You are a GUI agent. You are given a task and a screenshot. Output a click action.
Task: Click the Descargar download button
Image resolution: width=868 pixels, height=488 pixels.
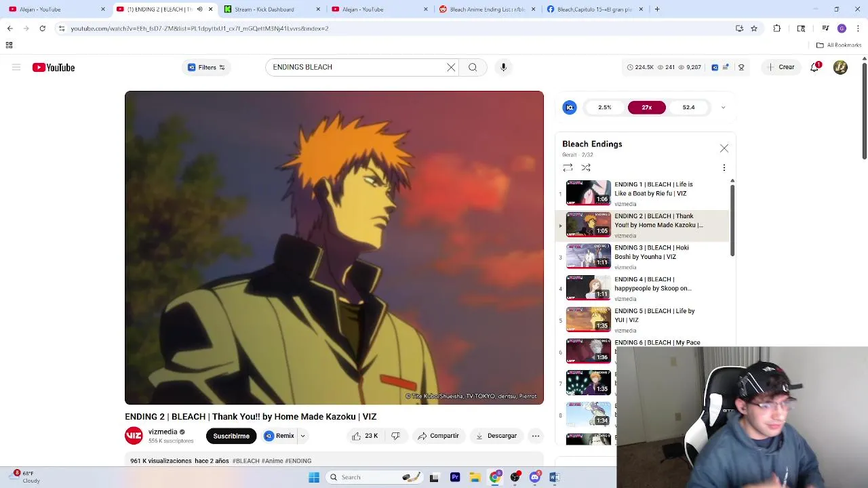click(496, 436)
